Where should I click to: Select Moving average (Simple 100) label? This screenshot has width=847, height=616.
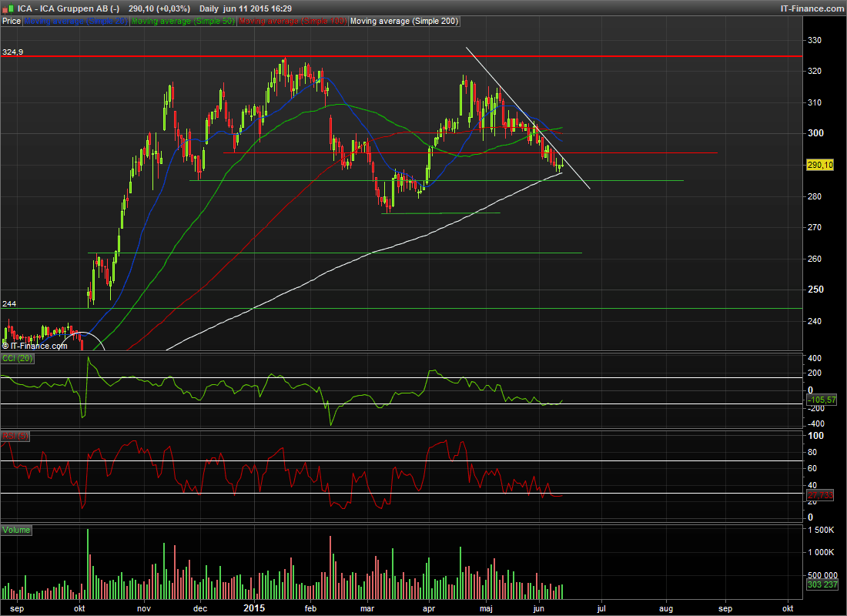tap(293, 22)
